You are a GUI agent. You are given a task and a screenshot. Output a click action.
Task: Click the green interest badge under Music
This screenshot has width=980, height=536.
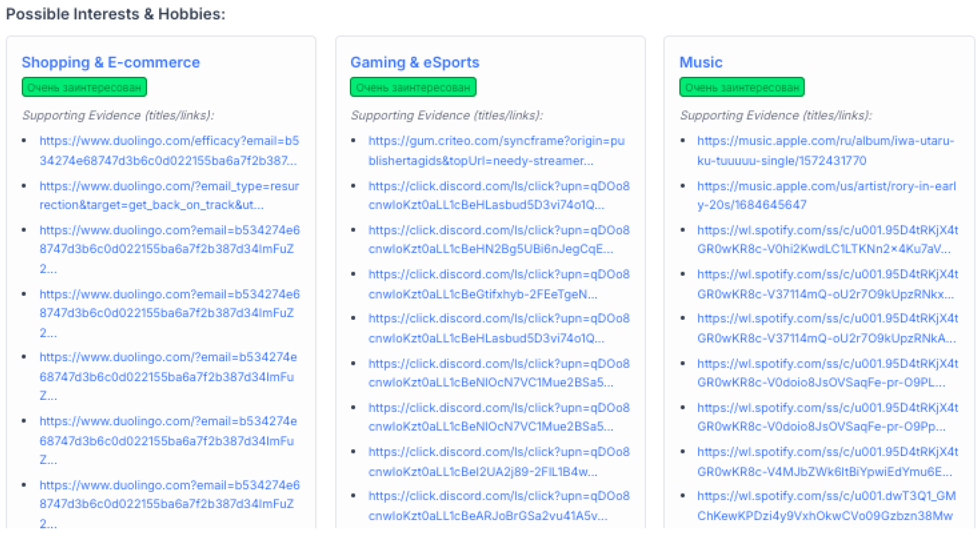click(742, 87)
